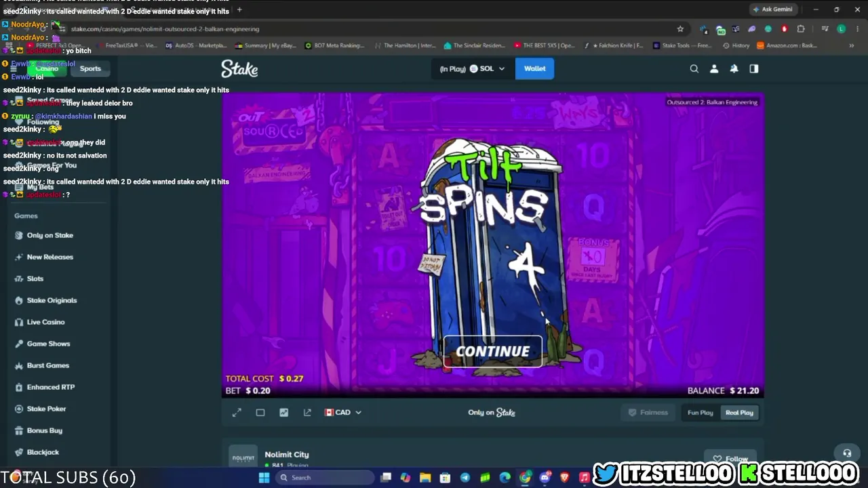868x488 pixels.
Task: Click the CONTINUE button in the game
Action: point(492,352)
